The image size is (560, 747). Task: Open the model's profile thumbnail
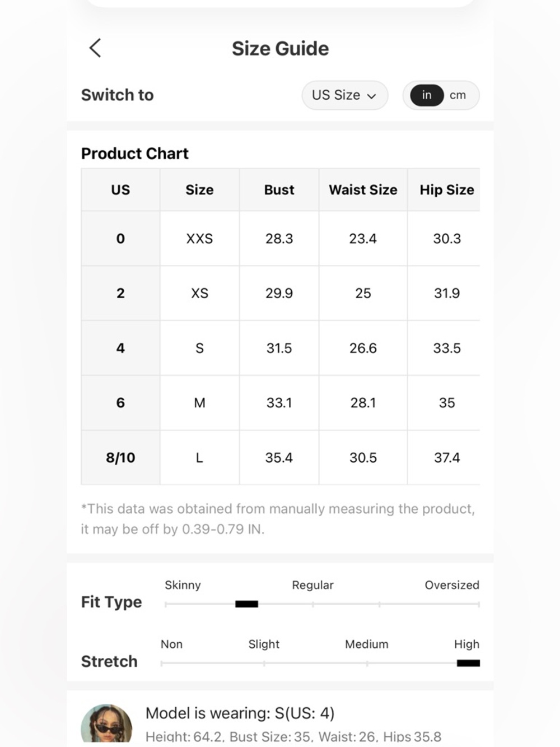(x=106, y=724)
